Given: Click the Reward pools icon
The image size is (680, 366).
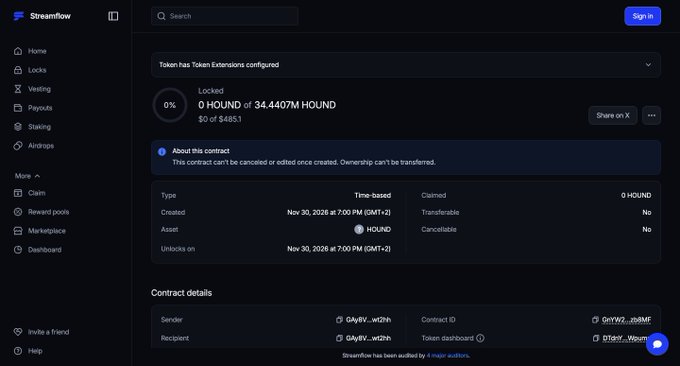Looking at the screenshot, I should [18, 212].
